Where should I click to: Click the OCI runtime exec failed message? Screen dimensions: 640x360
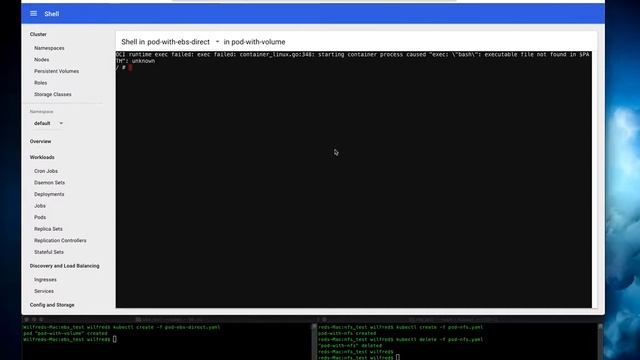tap(353, 58)
